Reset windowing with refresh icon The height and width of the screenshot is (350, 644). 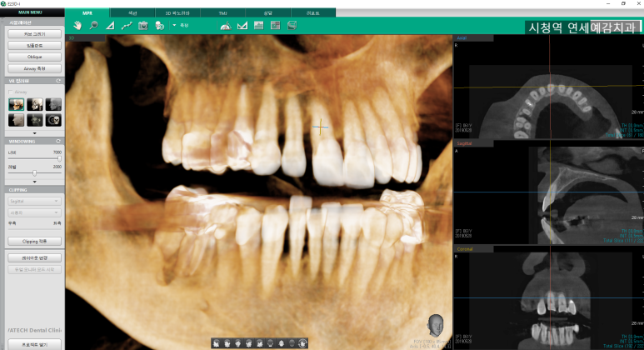point(58,142)
